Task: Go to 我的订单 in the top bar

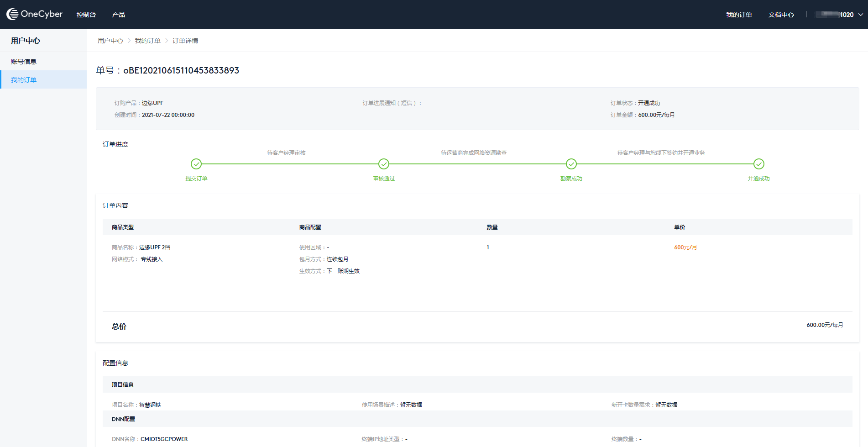Action: pyautogui.click(x=739, y=15)
